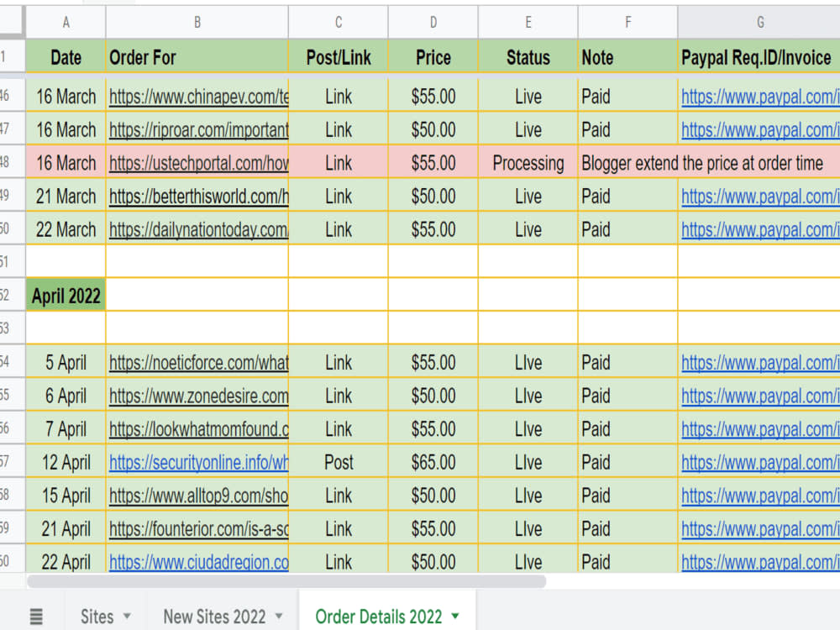
Task: Open PayPal invoice link for chinapev row
Action: [x=760, y=97]
